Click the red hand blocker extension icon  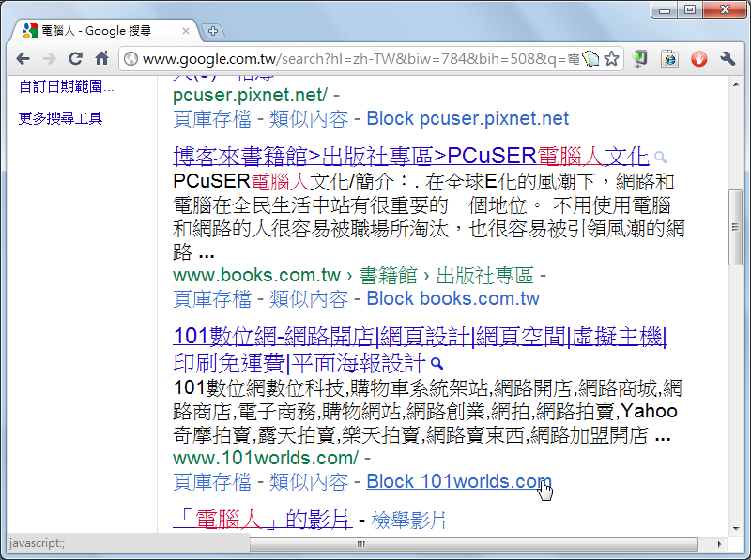tap(698, 59)
